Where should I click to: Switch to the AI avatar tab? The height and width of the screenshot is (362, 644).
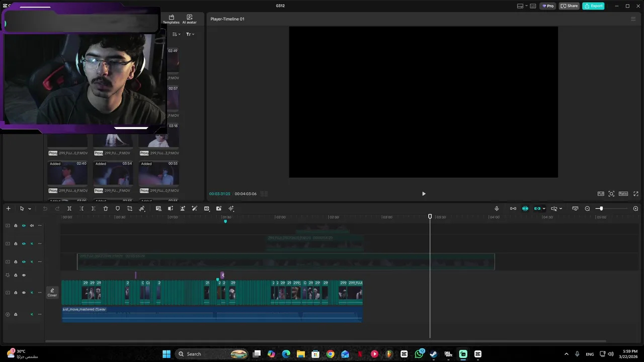coord(189,19)
